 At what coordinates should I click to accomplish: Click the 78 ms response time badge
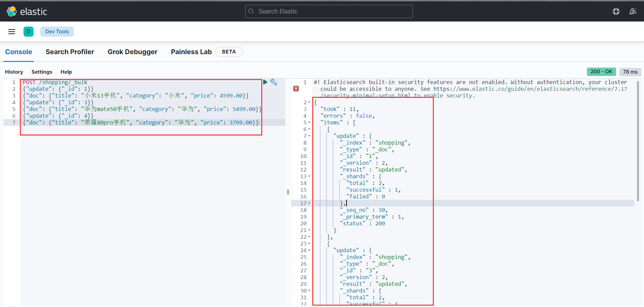(x=630, y=72)
